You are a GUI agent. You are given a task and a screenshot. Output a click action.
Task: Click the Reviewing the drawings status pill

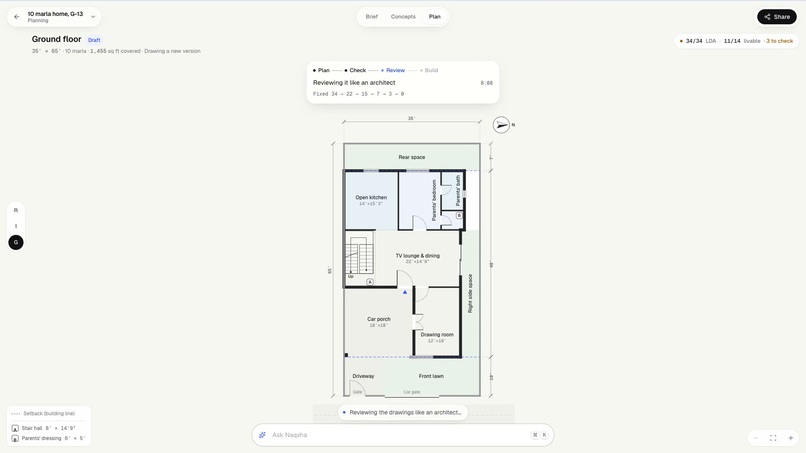[x=402, y=412]
